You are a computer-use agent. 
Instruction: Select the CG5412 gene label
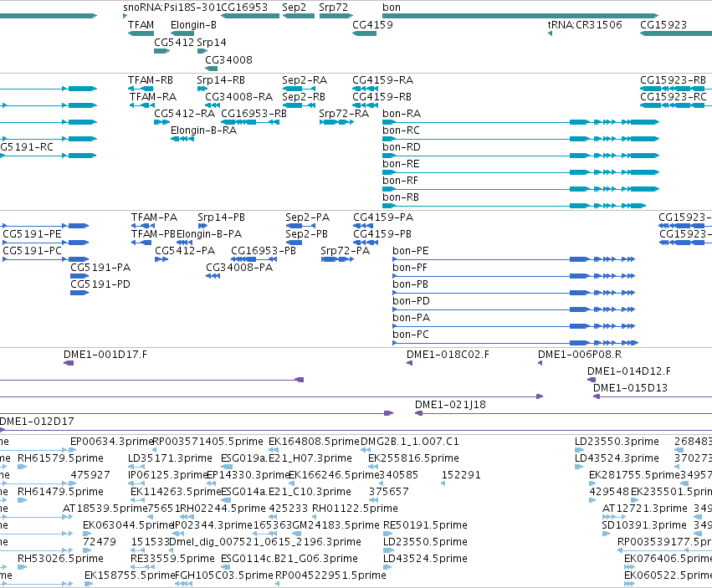[174, 42]
